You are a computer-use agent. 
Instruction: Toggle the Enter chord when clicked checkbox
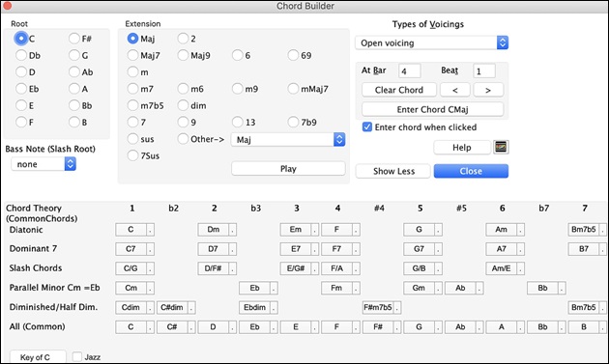click(x=367, y=126)
